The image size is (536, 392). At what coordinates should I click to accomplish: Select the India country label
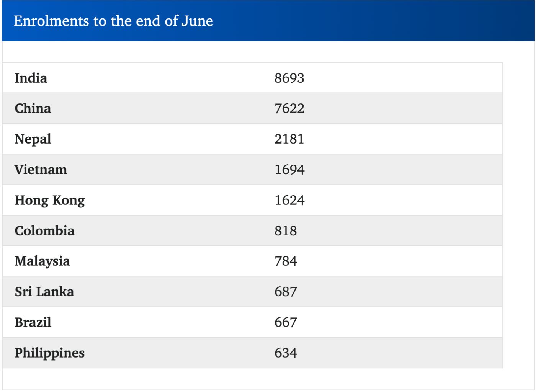tap(31, 78)
